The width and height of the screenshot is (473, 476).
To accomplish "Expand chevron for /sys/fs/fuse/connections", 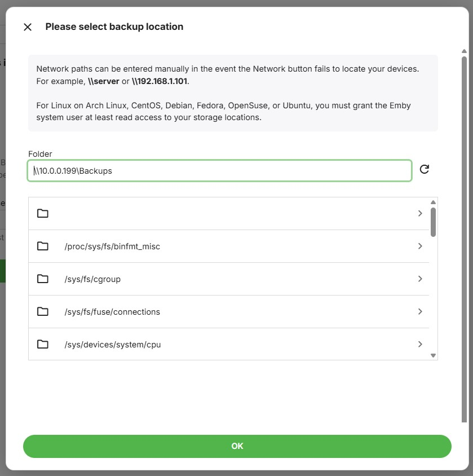I will click(420, 312).
